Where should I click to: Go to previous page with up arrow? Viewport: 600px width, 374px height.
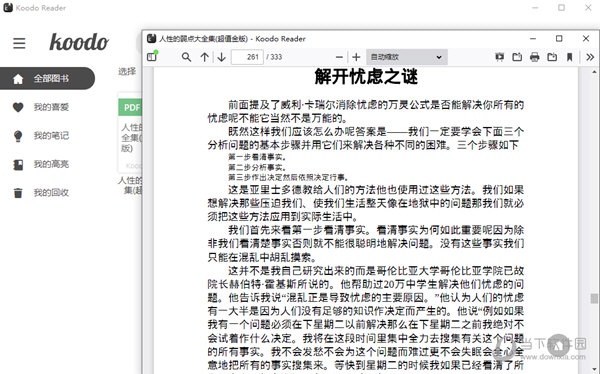click(205, 57)
